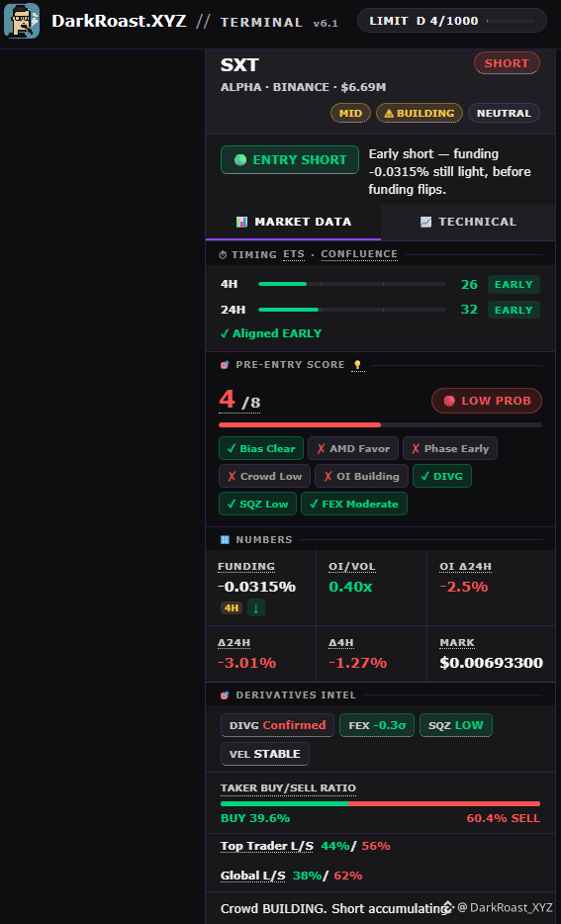Toggle the DIVG check chip

pos(442,476)
